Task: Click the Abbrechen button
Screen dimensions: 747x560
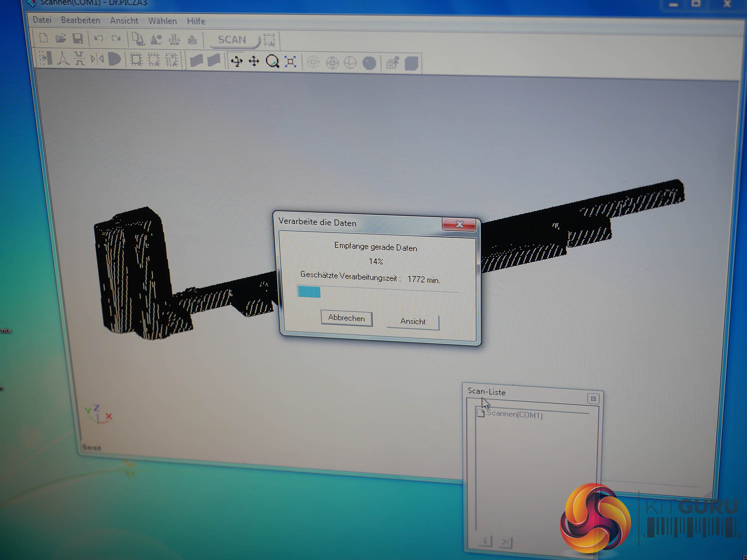Action: click(x=346, y=318)
